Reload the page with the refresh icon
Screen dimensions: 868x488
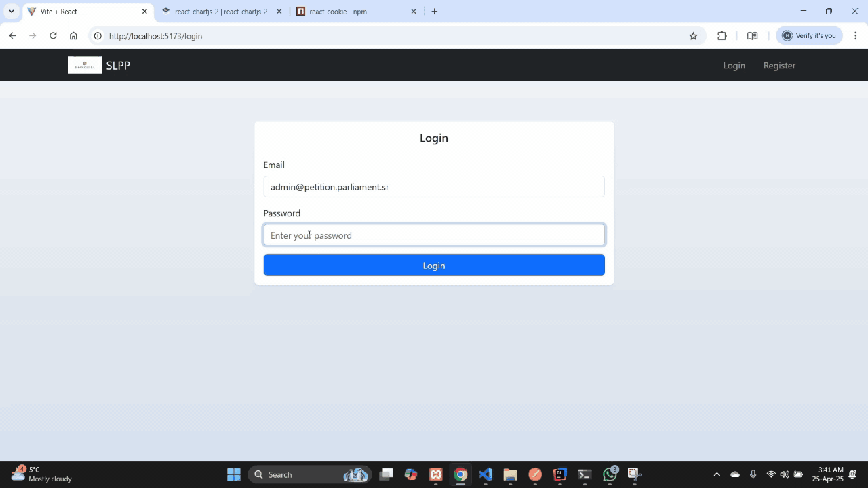(53, 36)
